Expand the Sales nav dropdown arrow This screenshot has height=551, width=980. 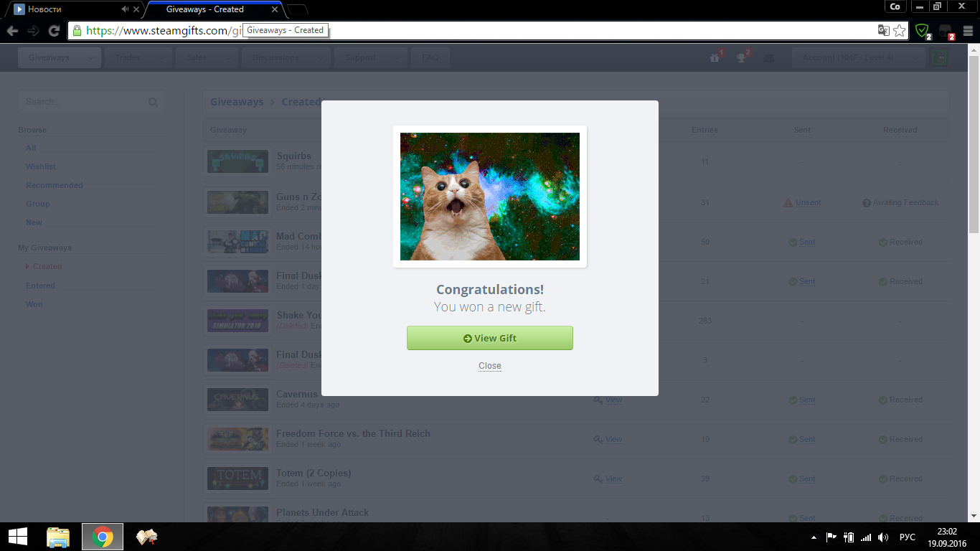click(x=228, y=58)
